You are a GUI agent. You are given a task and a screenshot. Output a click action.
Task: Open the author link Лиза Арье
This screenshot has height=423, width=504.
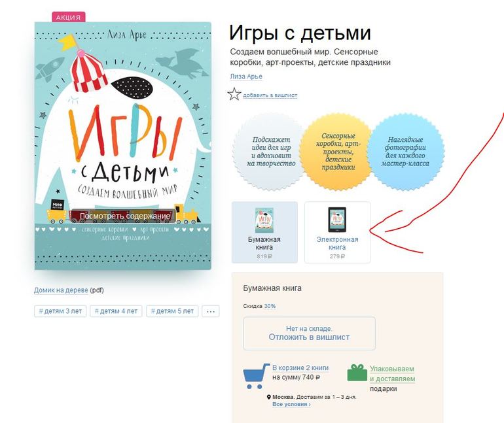246,76
